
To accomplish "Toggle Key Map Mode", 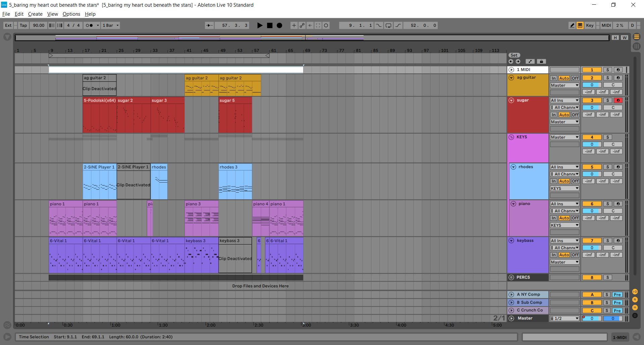I will tap(590, 25).
